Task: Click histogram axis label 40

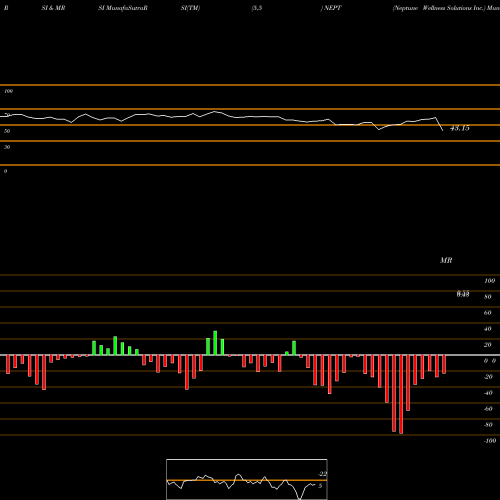Action: click(x=488, y=329)
